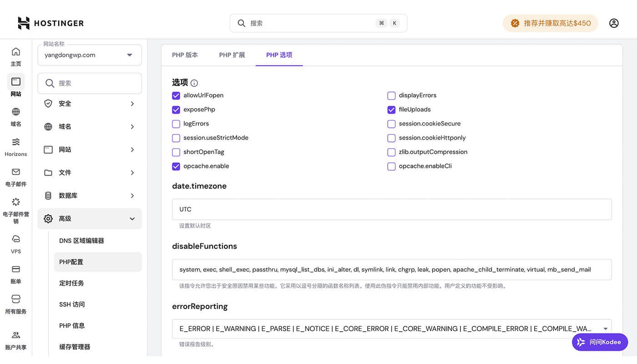
Task: Open the 问问Kodee assistant
Action: pos(600,342)
